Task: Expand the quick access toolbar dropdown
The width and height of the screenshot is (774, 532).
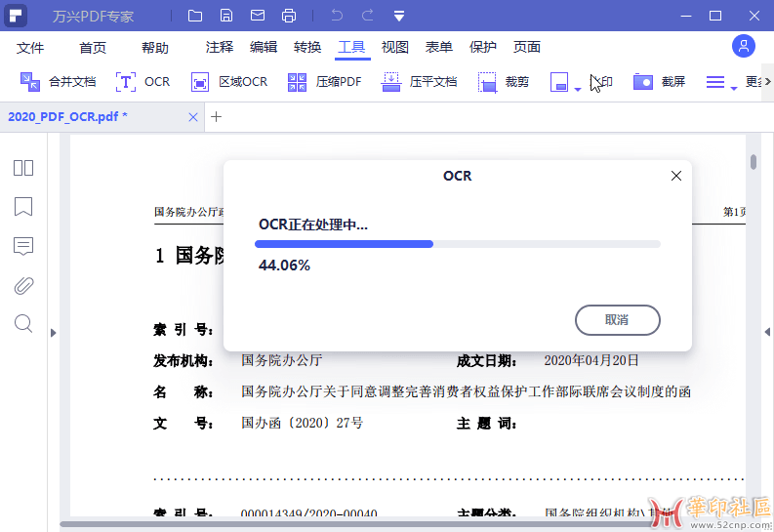Action: tap(399, 16)
